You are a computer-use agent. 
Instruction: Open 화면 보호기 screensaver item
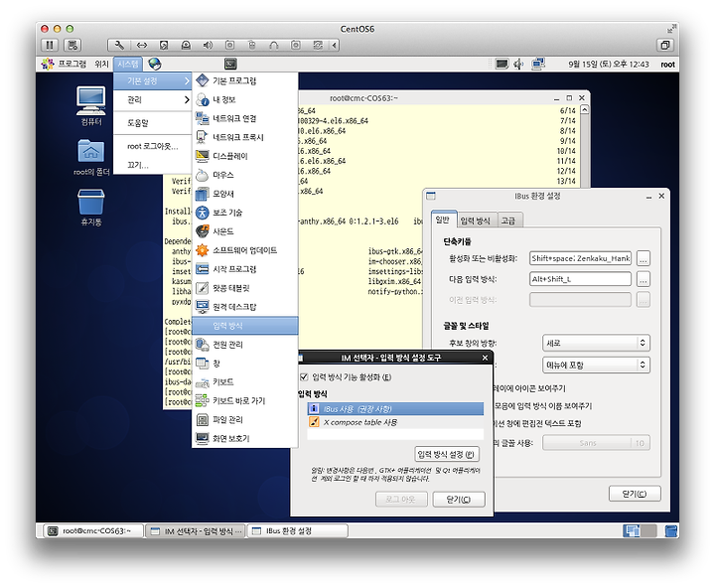[x=245, y=438]
